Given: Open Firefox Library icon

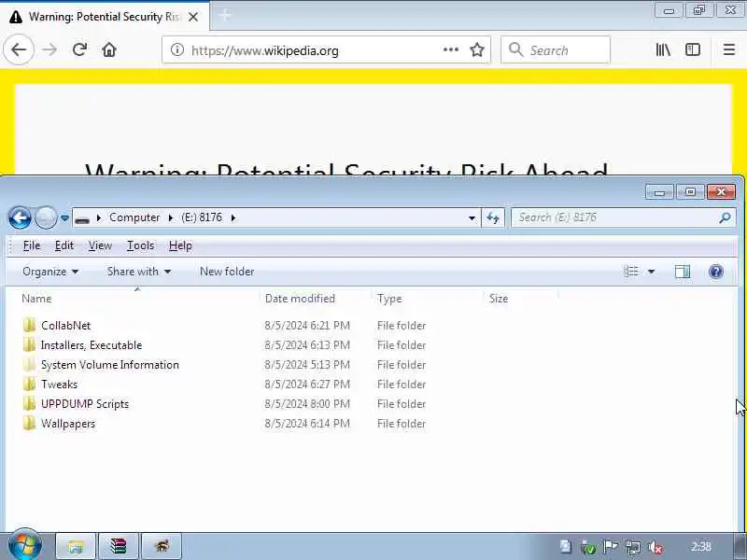Looking at the screenshot, I should point(663,49).
